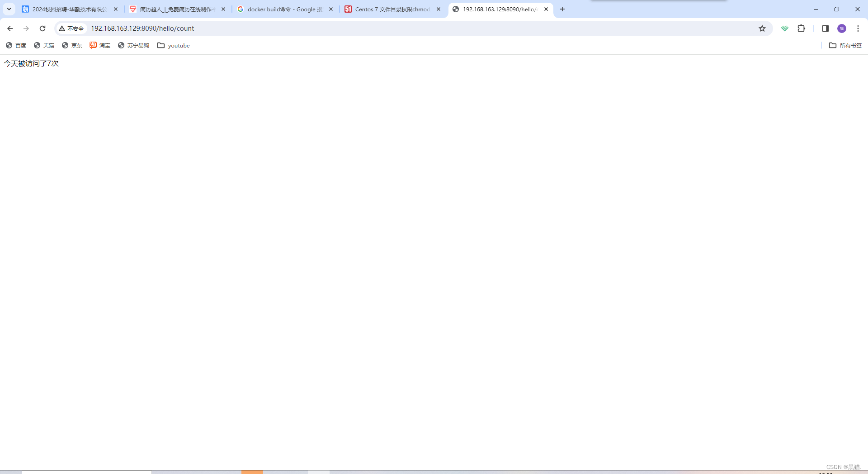Restore down the browser window
Screen dimensions: 868x474
[x=837, y=9]
